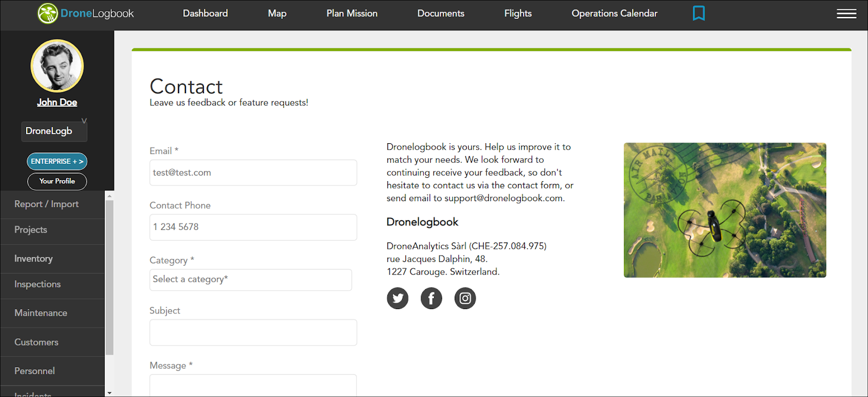Open Report / Import in sidebar
868x397 pixels.
pos(52,204)
